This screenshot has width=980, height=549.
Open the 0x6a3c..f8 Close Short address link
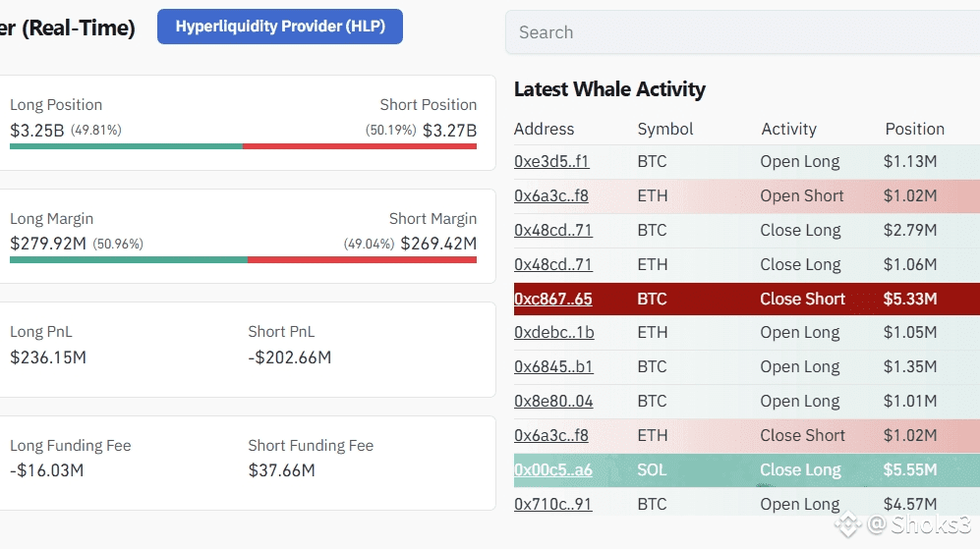click(x=551, y=436)
